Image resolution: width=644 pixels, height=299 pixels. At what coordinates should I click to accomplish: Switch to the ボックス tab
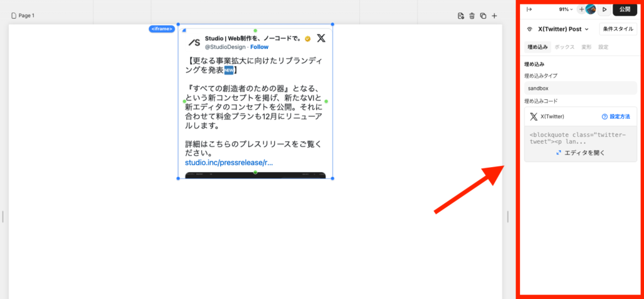pyautogui.click(x=564, y=47)
